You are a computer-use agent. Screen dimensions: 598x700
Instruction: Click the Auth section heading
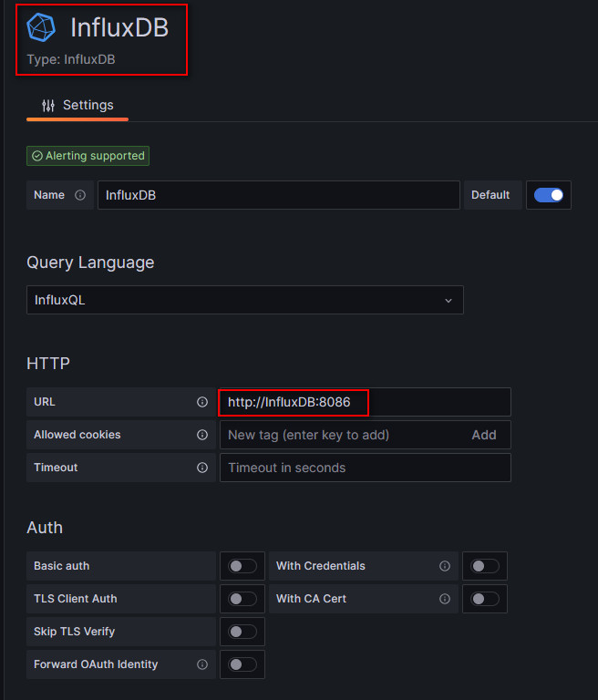point(45,528)
